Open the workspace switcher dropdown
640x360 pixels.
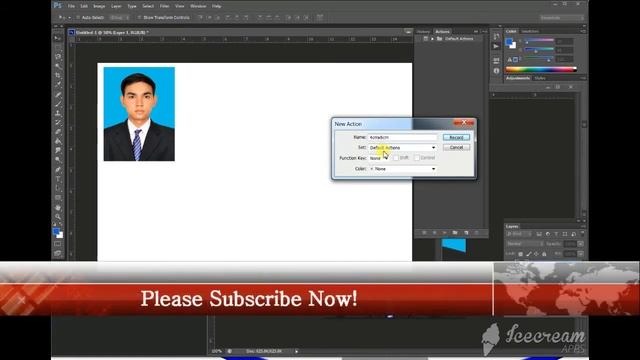point(561,18)
